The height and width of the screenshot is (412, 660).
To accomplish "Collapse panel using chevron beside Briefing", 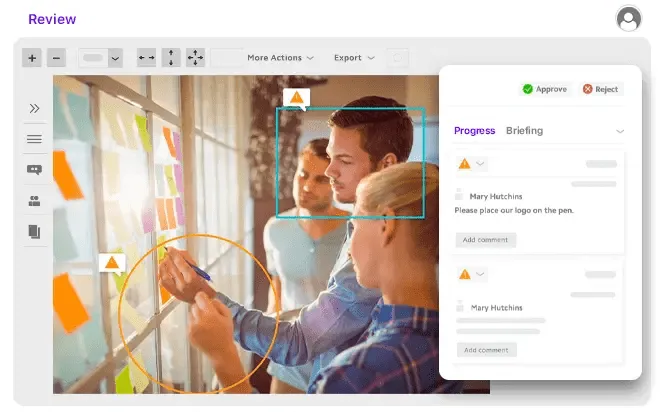I will (620, 131).
